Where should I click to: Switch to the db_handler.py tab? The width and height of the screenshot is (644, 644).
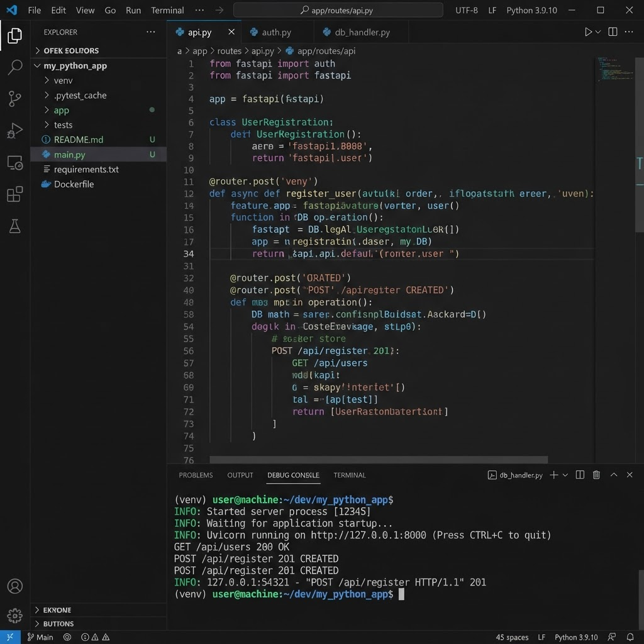pos(362,32)
